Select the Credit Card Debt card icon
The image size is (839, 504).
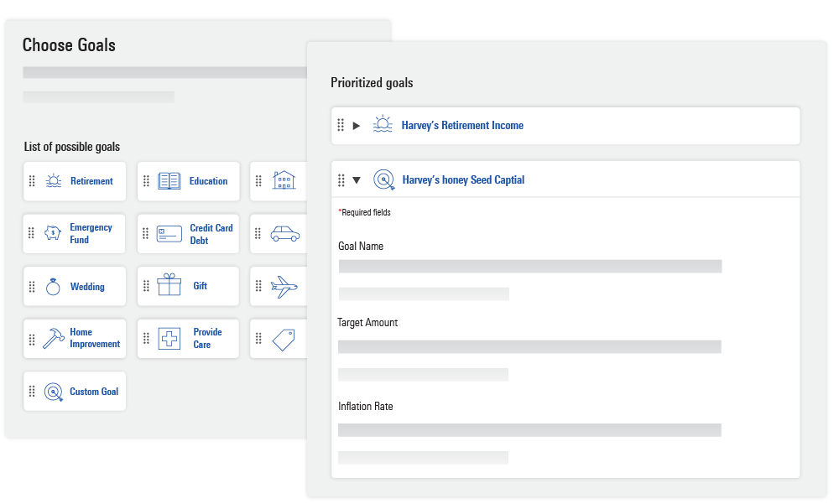(x=169, y=234)
